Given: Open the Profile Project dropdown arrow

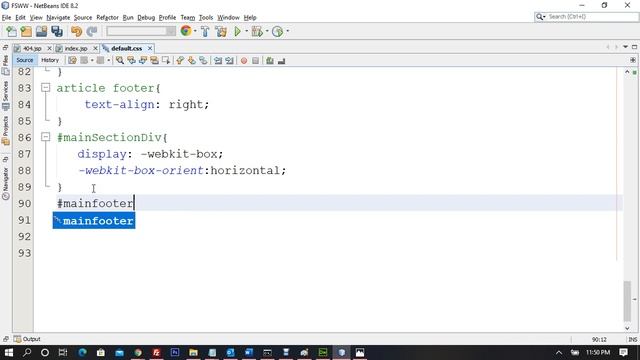Looking at the screenshot, I should [287, 31].
